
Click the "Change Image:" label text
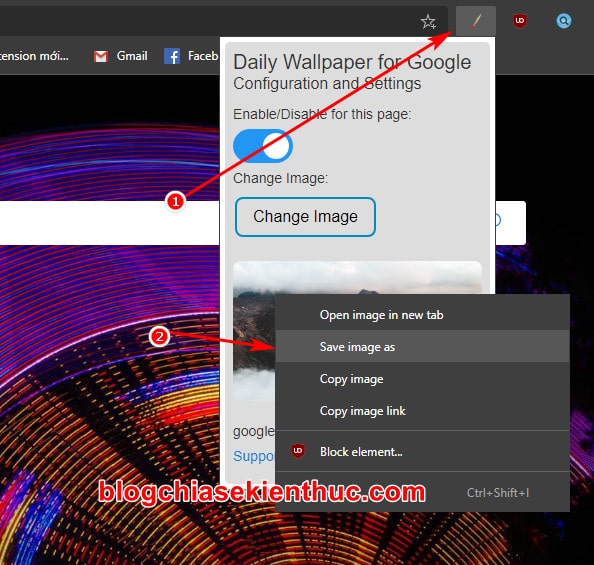pos(280,178)
